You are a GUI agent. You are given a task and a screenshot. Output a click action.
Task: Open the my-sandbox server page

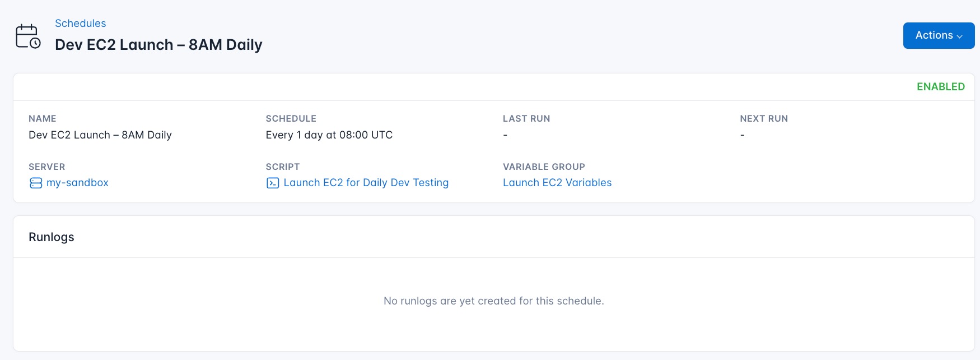point(77,183)
